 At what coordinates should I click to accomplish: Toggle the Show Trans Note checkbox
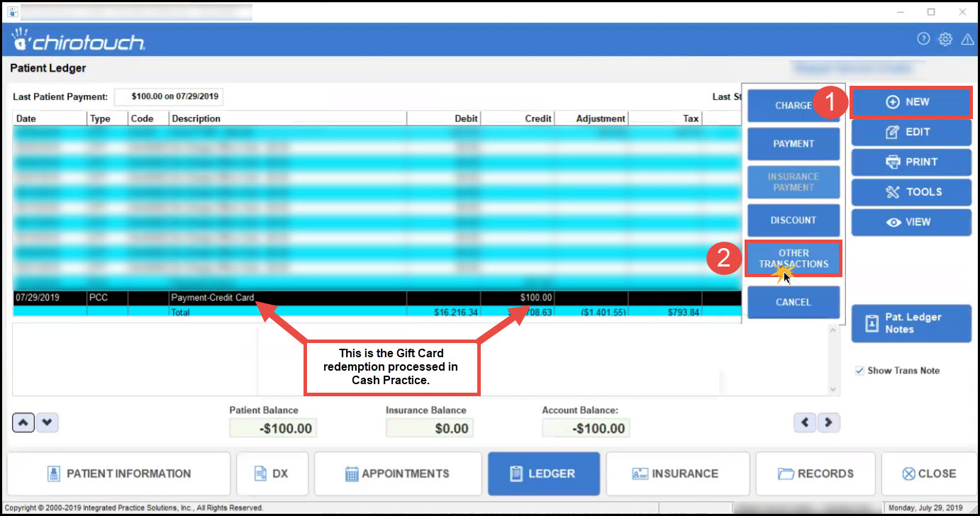860,371
